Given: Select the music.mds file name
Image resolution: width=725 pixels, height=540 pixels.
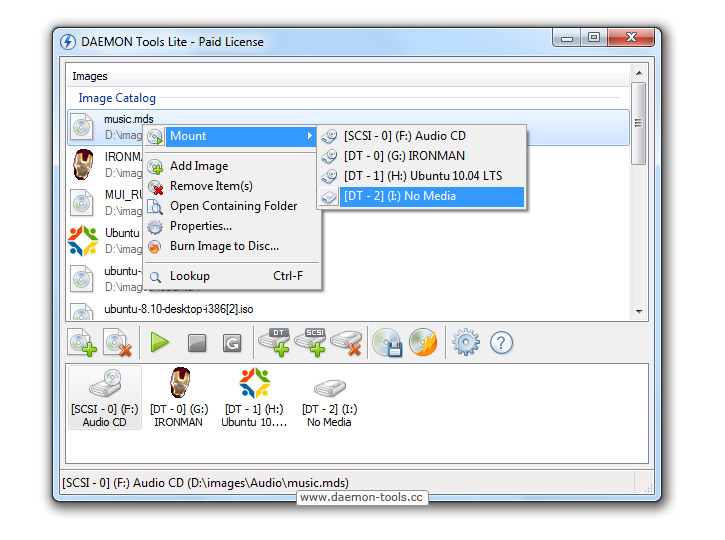Looking at the screenshot, I should tap(129, 119).
